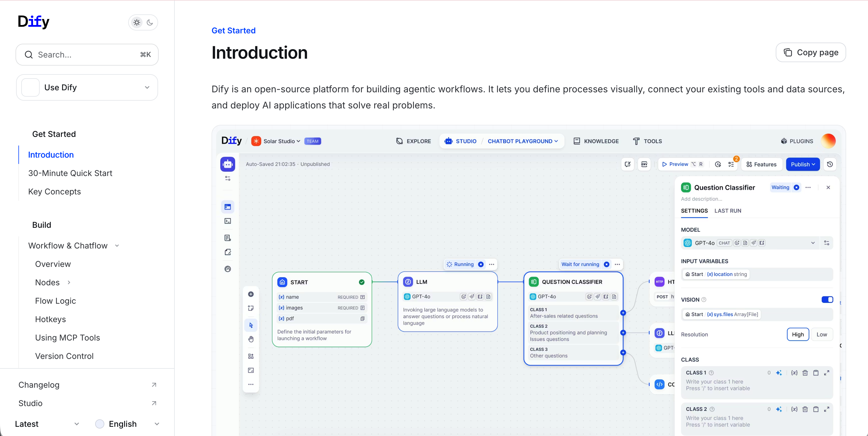The image size is (868, 436).
Task: Switch to Last Run tab
Action: [727, 211]
